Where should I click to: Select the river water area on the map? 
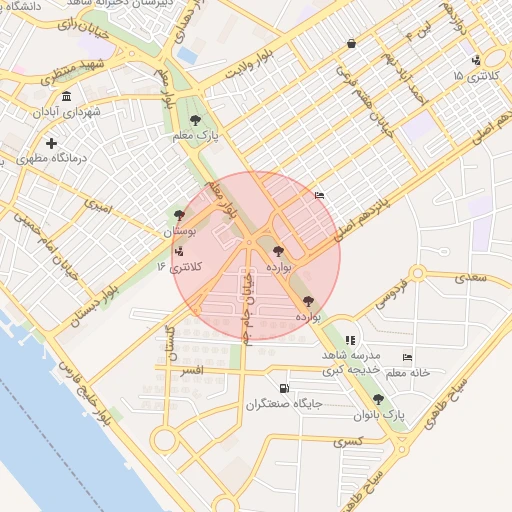point(67,433)
